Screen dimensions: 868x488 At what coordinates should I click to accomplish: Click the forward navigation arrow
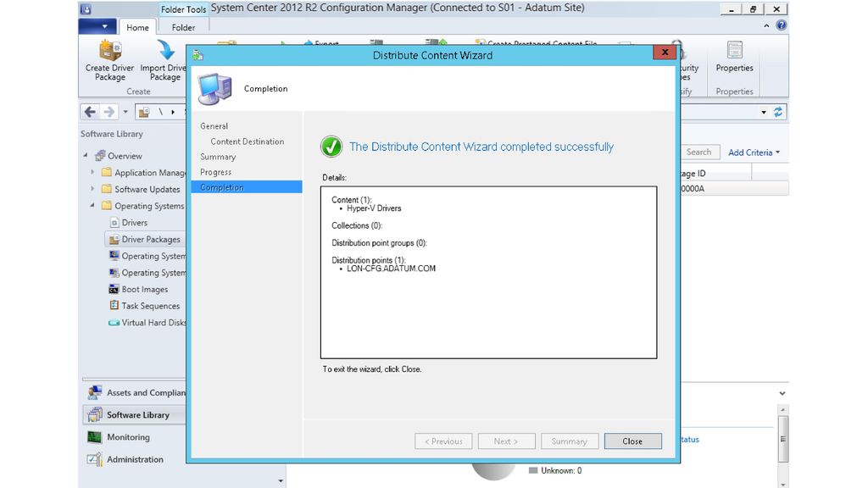(x=109, y=112)
